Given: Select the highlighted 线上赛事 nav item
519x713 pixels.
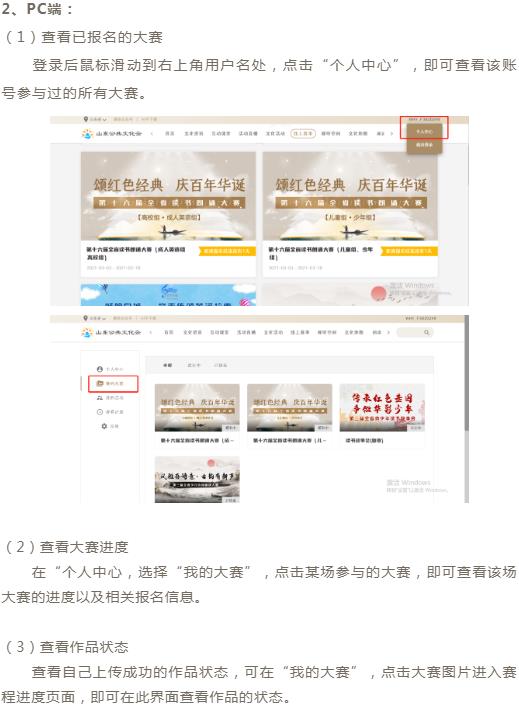Looking at the screenshot, I should [303, 134].
